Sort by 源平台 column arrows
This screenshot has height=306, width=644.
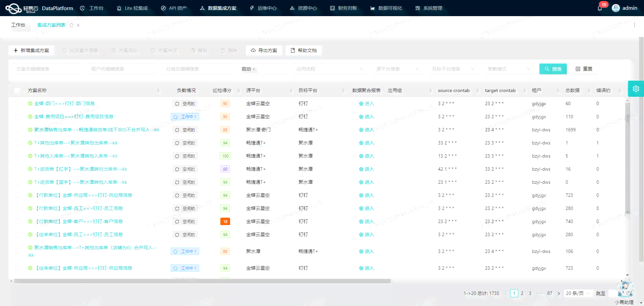(291, 90)
